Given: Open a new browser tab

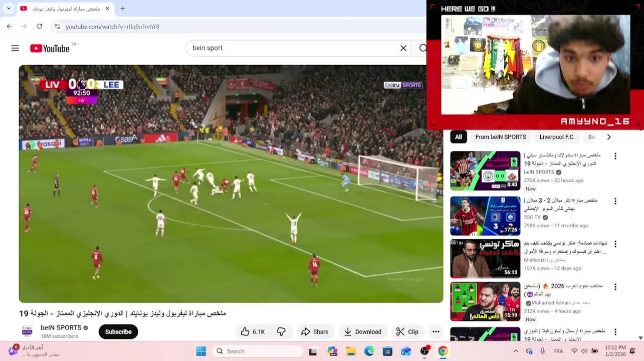Looking at the screenshot, I should [123, 9].
